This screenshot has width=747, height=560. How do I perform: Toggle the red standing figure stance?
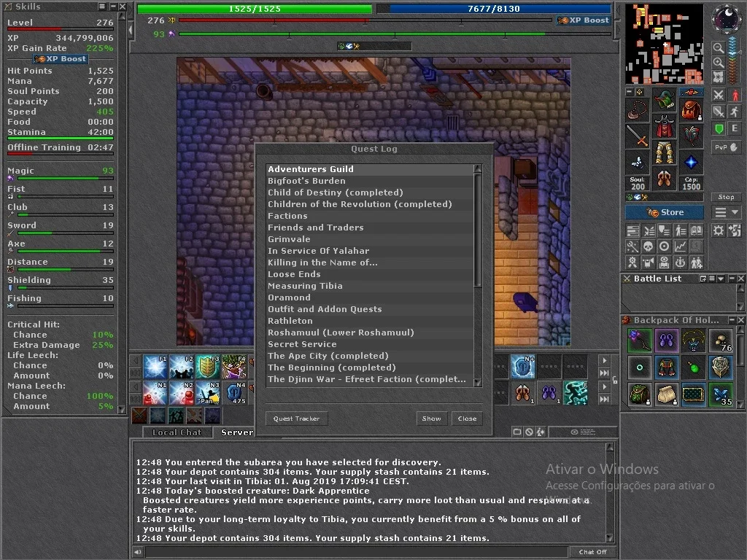tap(734, 95)
